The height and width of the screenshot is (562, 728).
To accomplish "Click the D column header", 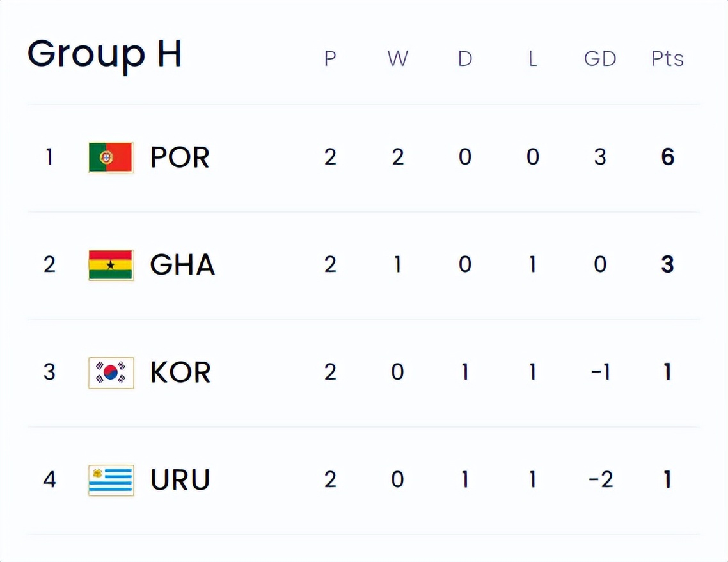I will tap(465, 59).
